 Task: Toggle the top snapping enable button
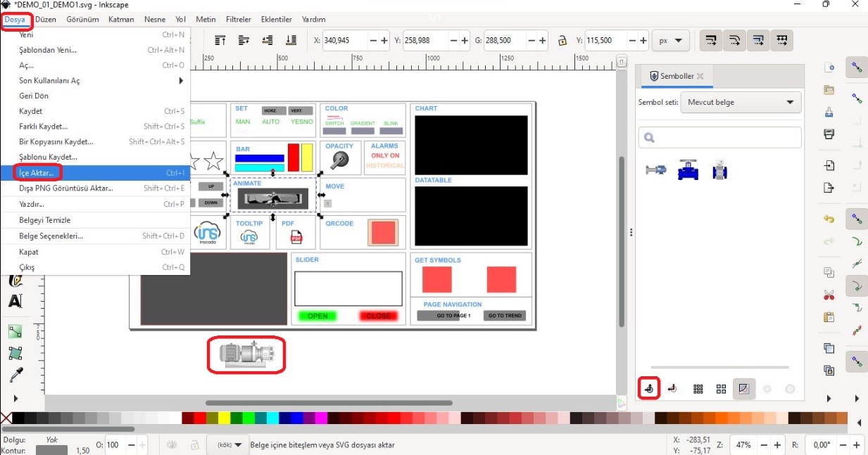(x=857, y=68)
